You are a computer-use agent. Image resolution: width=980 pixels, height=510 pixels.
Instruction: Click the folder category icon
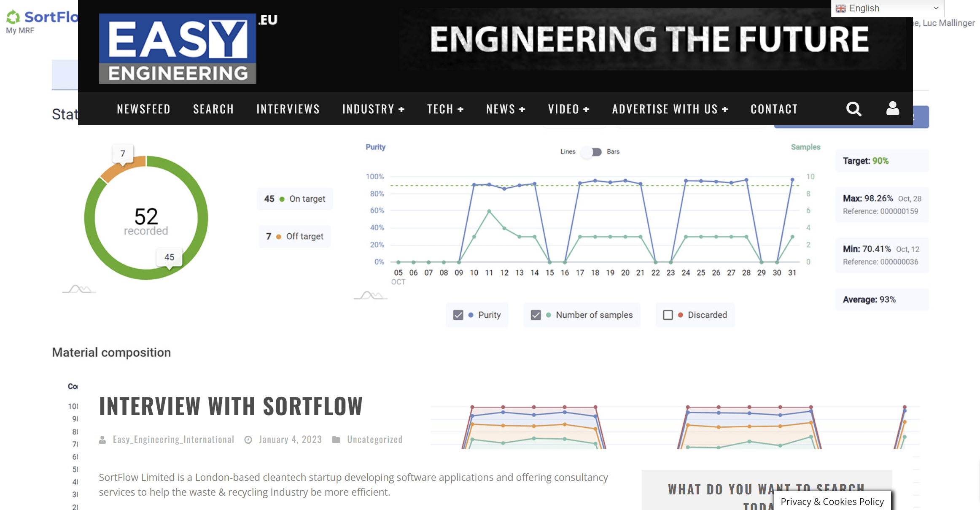(336, 440)
